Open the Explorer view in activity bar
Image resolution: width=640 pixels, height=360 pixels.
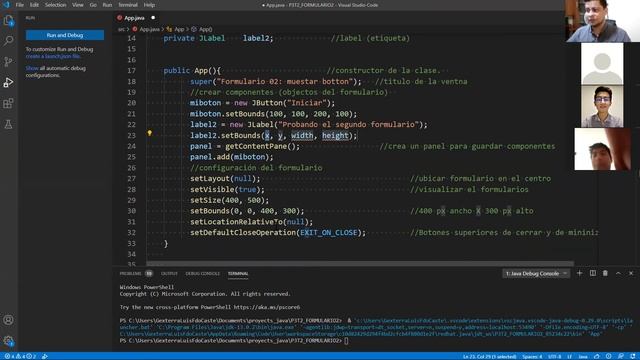[8, 20]
